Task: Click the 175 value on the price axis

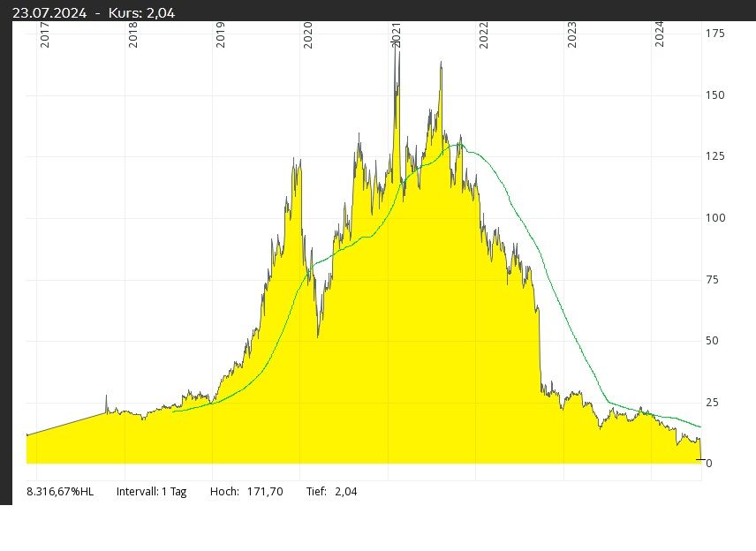Action: [x=714, y=34]
